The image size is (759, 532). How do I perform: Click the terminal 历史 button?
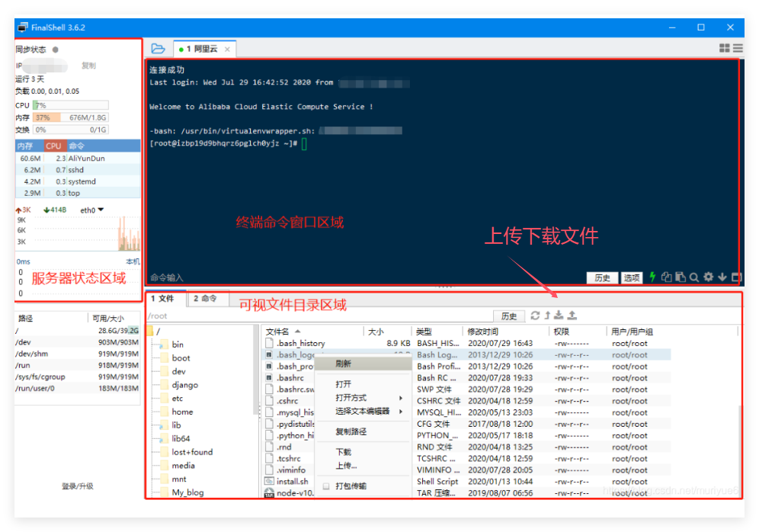click(x=602, y=277)
